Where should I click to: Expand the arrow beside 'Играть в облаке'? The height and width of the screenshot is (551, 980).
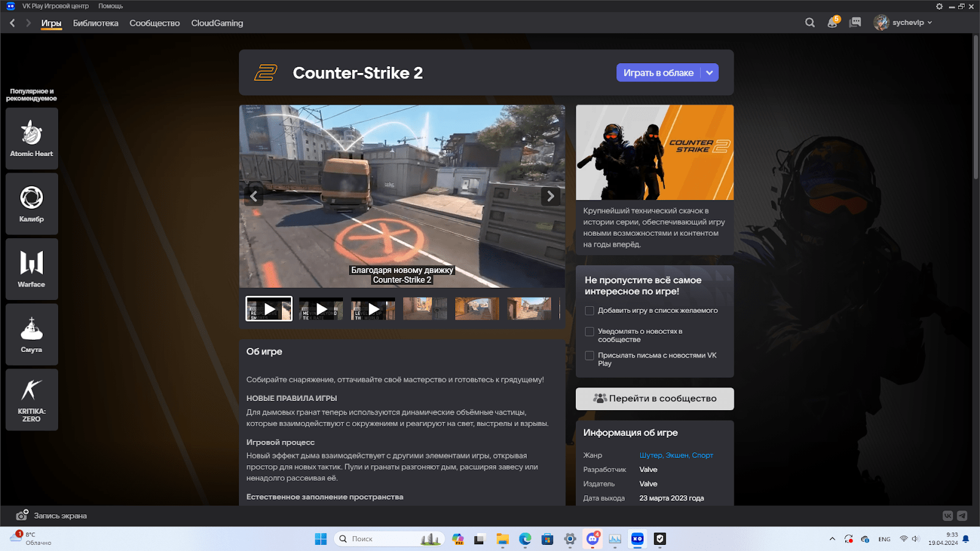point(709,73)
